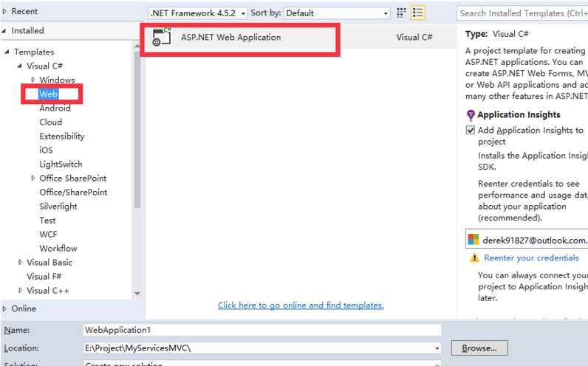
Task: Open the .NET Framework 4.5.2 dropdown
Action: click(x=198, y=13)
